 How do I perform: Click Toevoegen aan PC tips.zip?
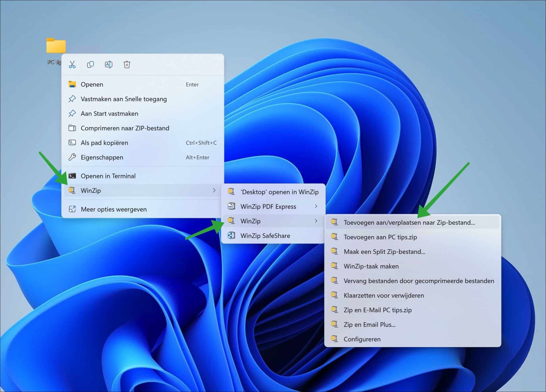(x=380, y=237)
